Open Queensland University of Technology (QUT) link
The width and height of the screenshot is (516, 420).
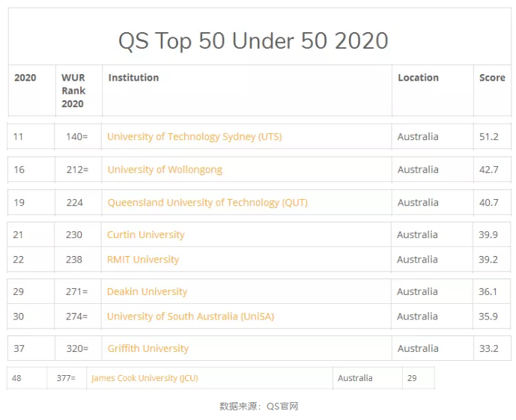[x=207, y=203]
